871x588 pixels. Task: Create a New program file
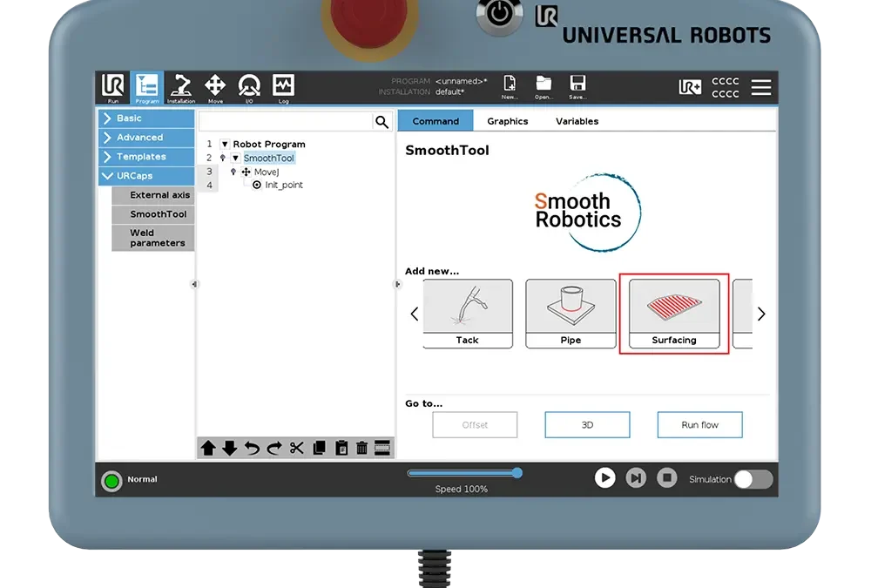pos(510,87)
